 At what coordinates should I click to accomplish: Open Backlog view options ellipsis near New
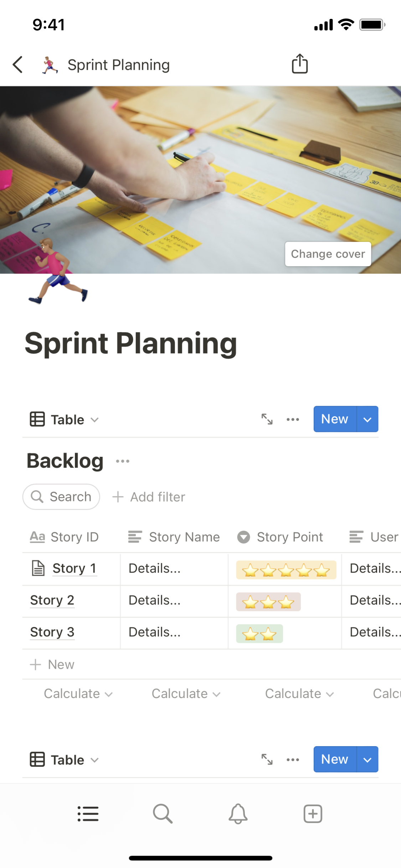tap(293, 419)
